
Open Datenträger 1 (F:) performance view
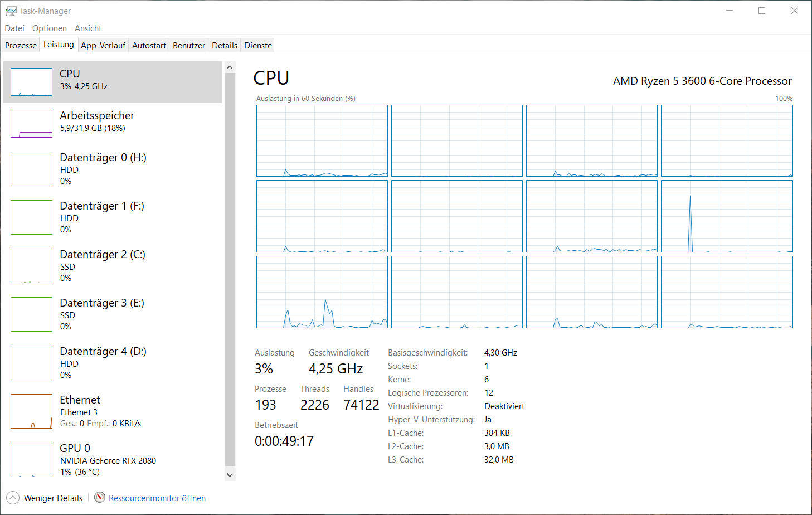113,217
